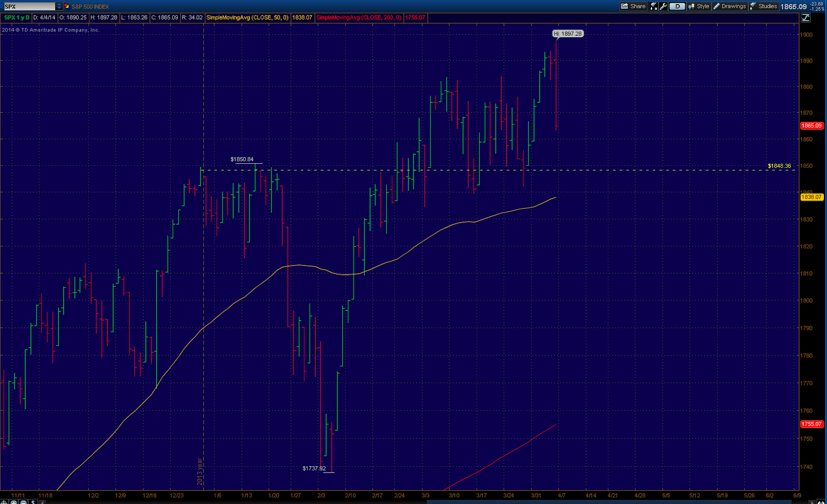
Task: Click the C: 1865.09 close value
Action: coord(164,18)
